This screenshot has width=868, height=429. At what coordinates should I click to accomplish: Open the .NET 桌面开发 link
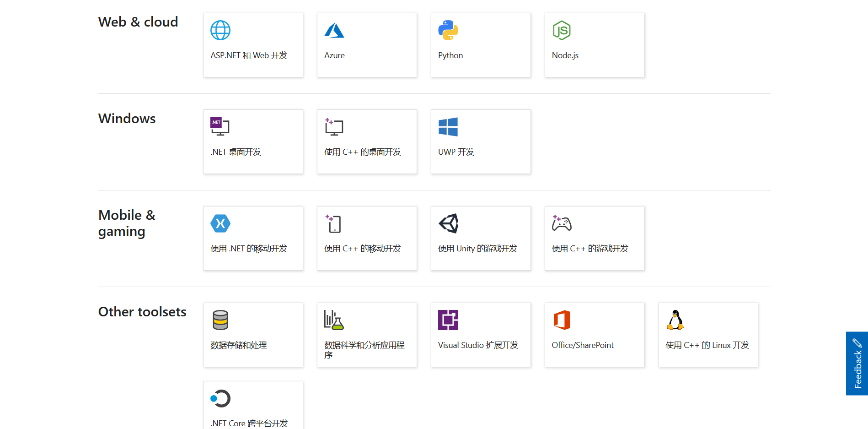point(253,141)
